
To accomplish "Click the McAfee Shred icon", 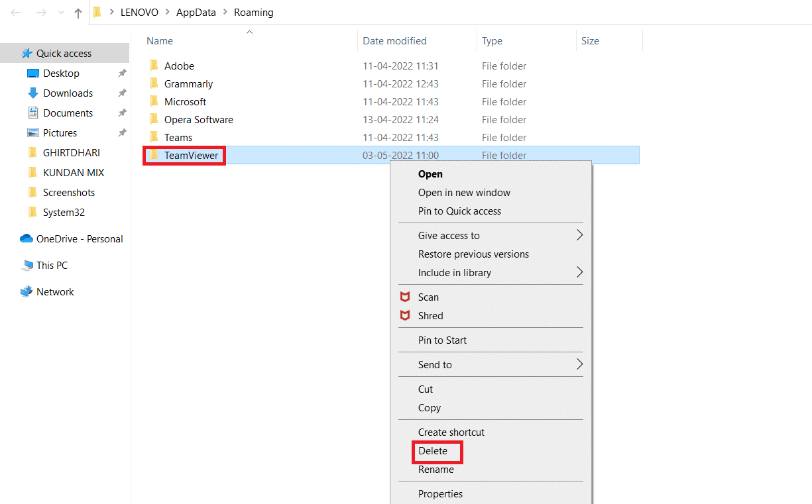I will tap(405, 316).
